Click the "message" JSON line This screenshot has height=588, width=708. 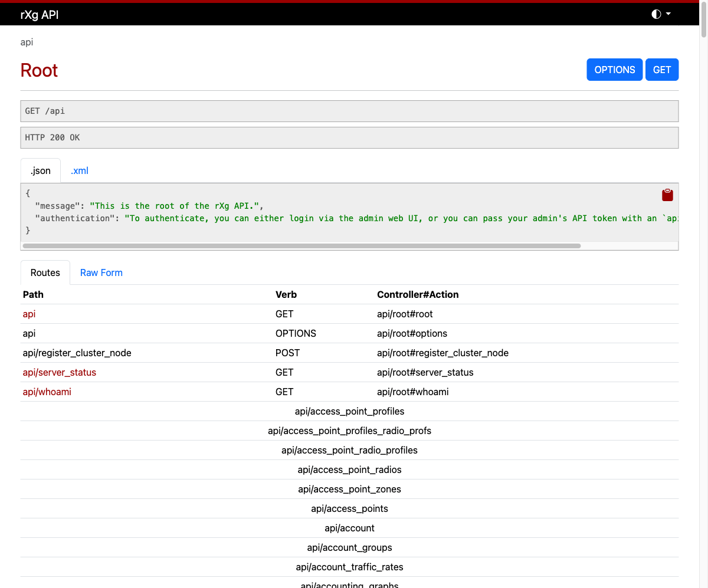pos(149,206)
